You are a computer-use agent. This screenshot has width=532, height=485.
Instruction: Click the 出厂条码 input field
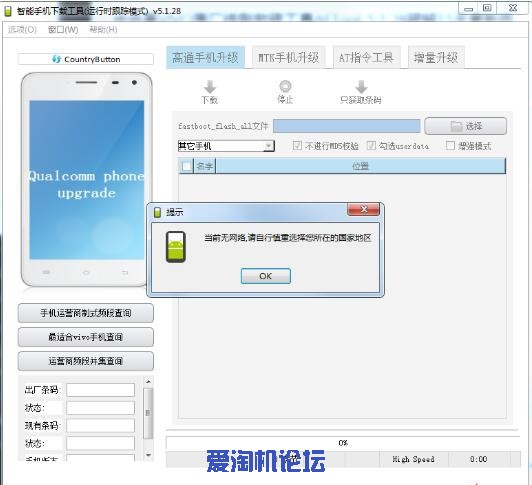coord(100,390)
